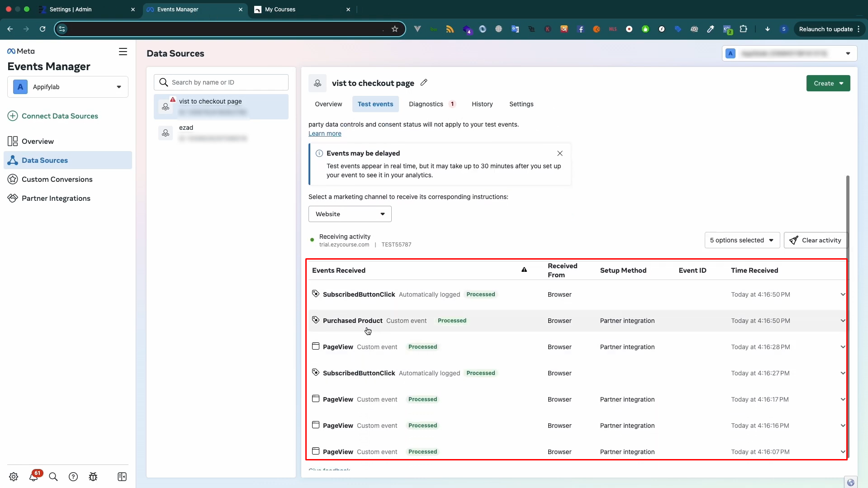868x488 pixels.
Task: Click the site information icon in address bar
Action: tap(62, 29)
